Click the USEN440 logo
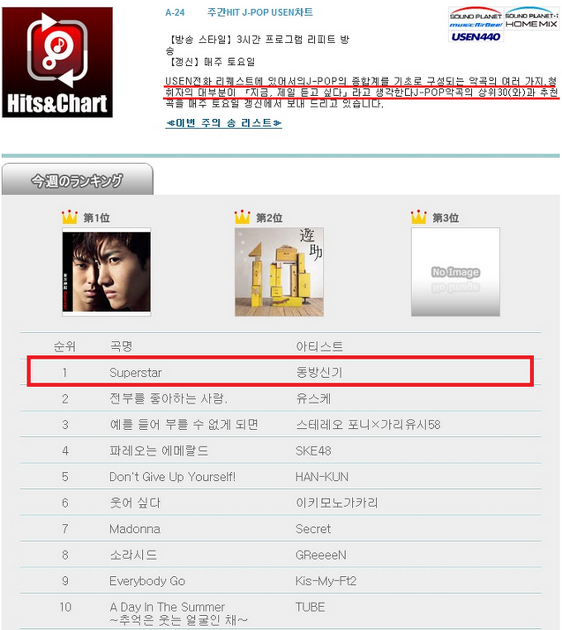 (476, 37)
